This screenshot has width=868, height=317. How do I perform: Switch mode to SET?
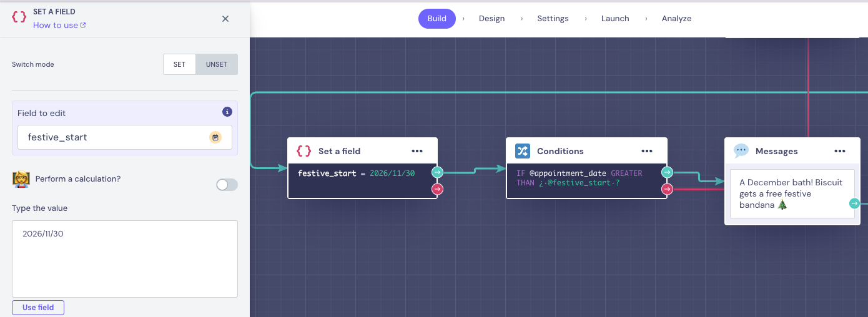click(x=179, y=64)
